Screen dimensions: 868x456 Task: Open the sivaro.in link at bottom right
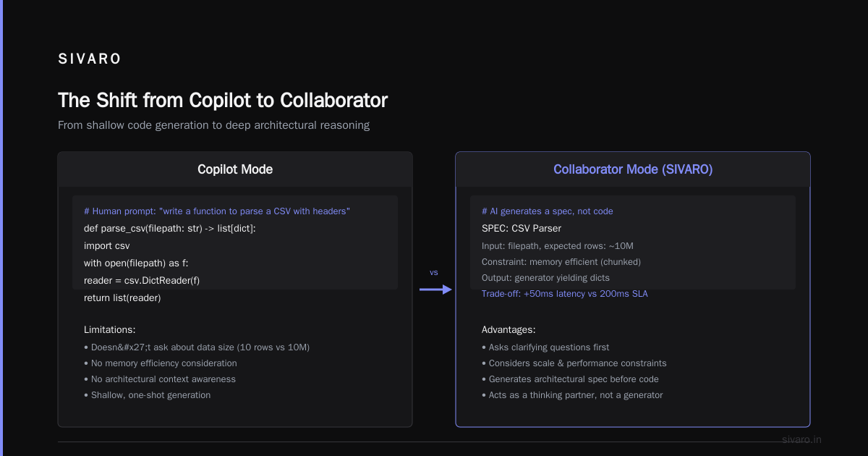(x=802, y=439)
